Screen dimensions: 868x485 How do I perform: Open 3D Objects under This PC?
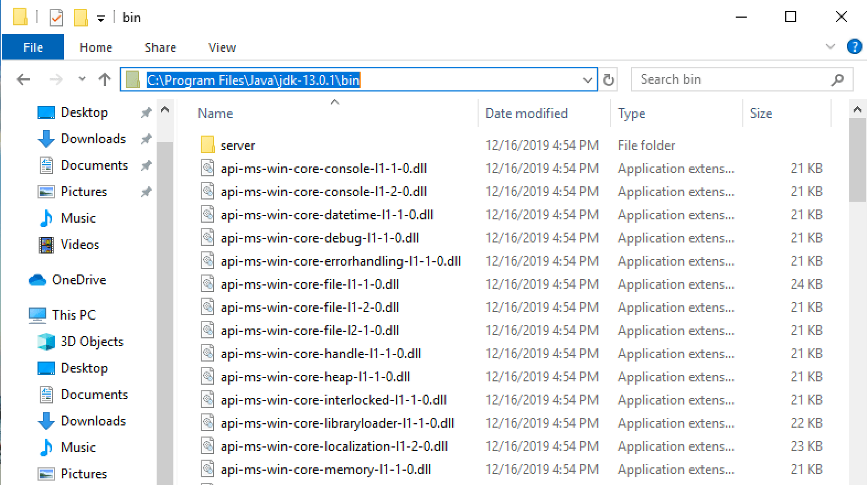92,342
